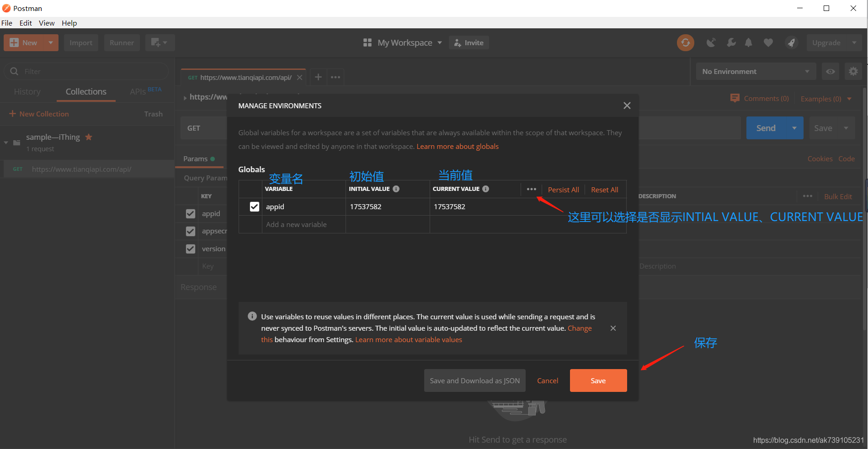This screenshot has width=868, height=449.
Task: Open environment quick look eye icon
Action: (x=831, y=72)
